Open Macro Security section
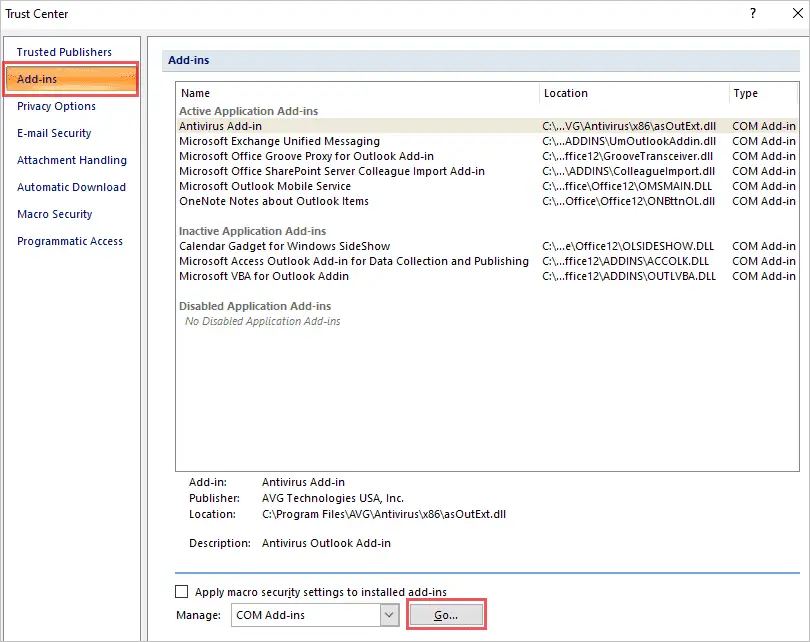This screenshot has width=810, height=642. (x=55, y=214)
